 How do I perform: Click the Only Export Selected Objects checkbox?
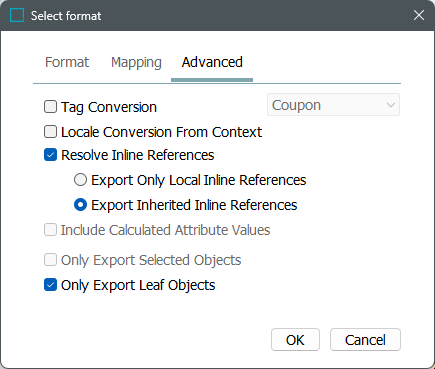(50, 260)
